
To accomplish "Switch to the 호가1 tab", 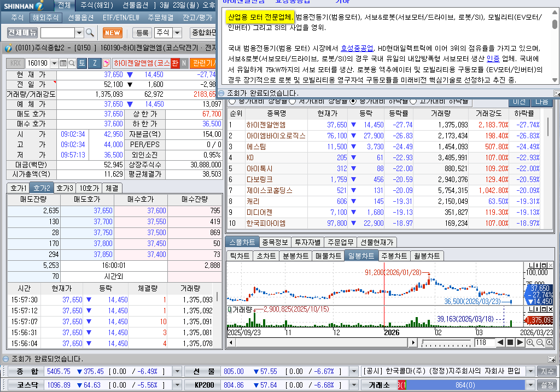I will pos(18,188).
